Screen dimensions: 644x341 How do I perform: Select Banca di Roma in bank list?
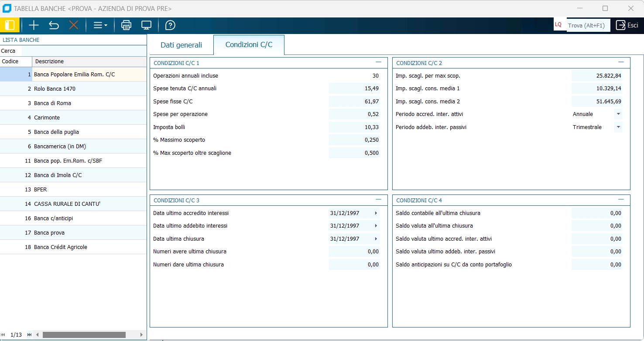52,103
